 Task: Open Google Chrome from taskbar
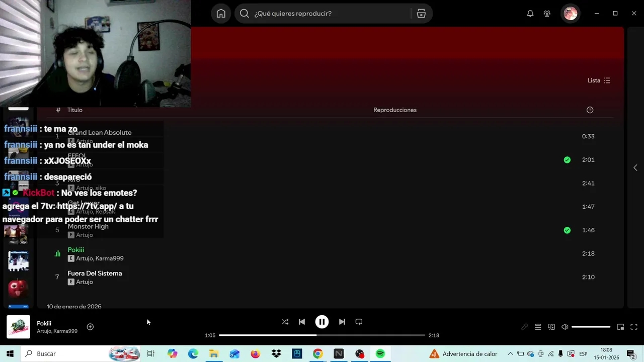pyautogui.click(x=317, y=354)
